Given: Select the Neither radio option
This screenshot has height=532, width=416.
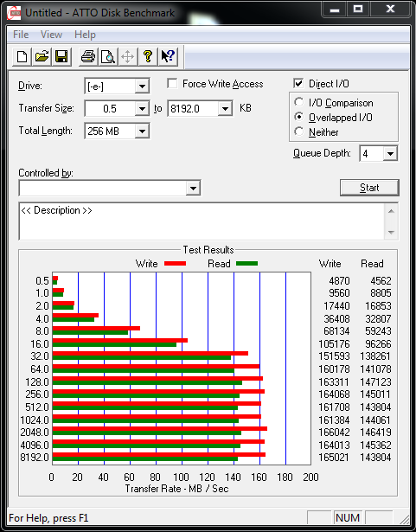Looking at the screenshot, I should pos(299,131).
